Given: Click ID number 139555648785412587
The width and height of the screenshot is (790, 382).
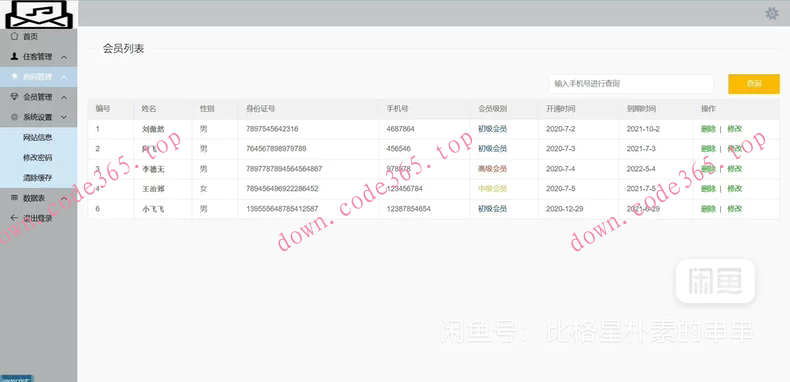Looking at the screenshot, I should point(282,209).
